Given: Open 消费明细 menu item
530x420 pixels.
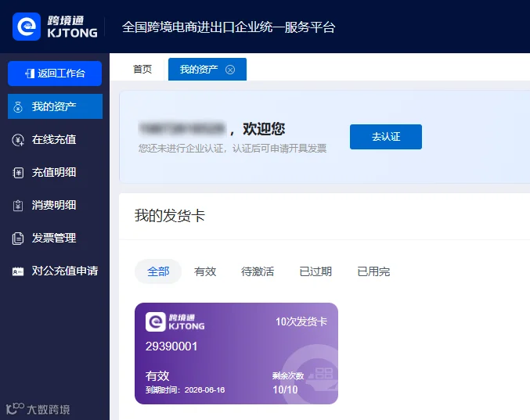Looking at the screenshot, I should [x=54, y=205].
